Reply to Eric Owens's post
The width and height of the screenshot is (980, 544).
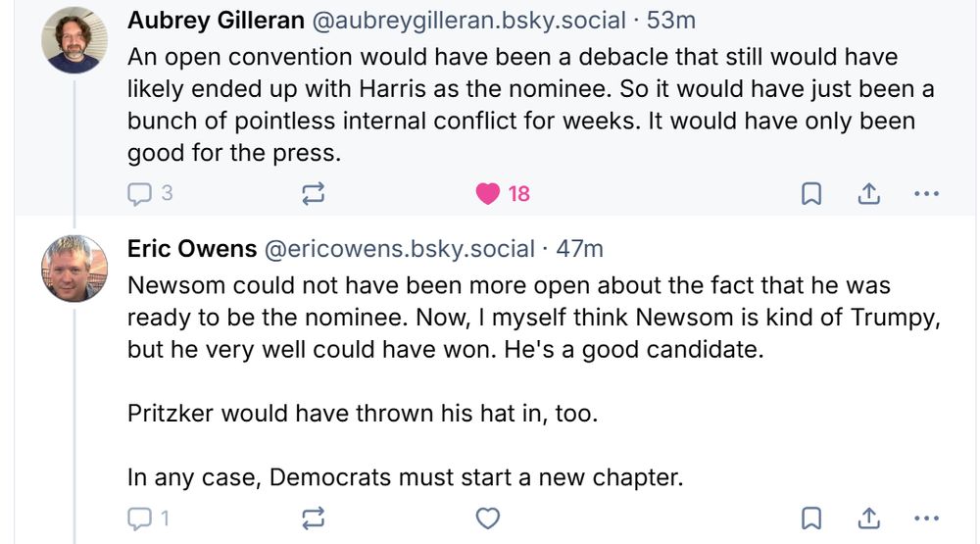tap(141, 517)
